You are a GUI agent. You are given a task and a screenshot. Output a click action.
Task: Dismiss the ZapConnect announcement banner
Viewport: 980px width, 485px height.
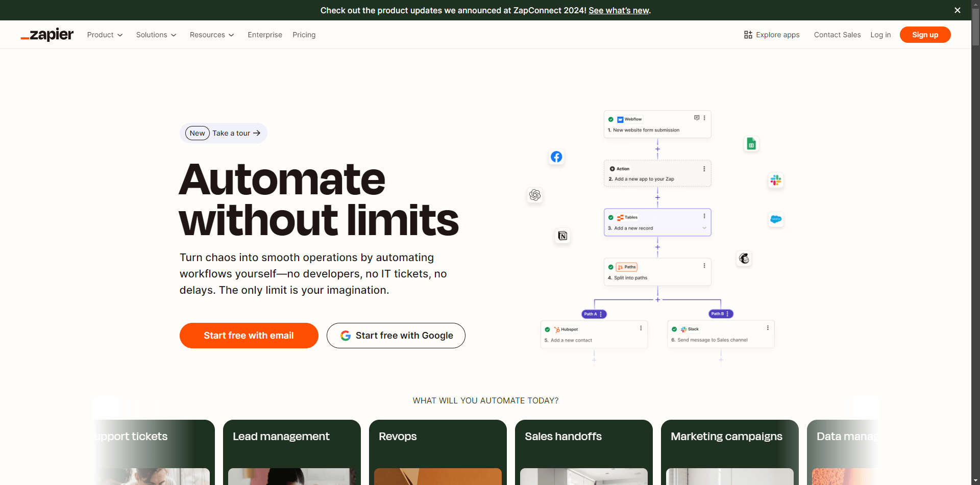click(x=958, y=10)
